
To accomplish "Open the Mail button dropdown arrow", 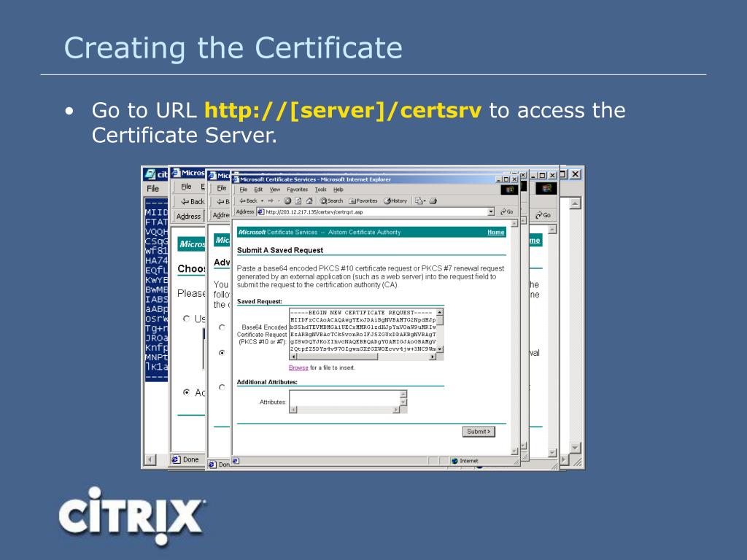I will [x=425, y=201].
